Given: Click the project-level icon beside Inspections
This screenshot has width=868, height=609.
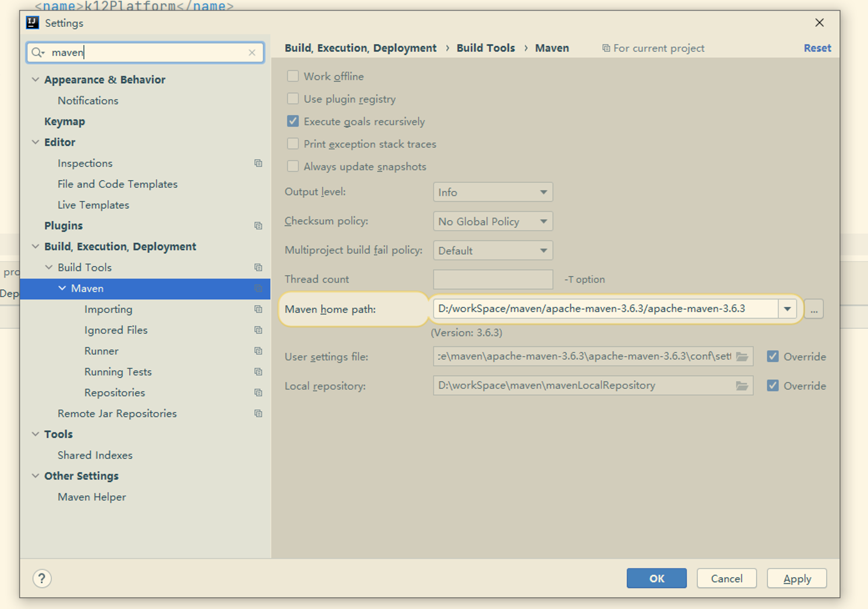Looking at the screenshot, I should [258, 163].
